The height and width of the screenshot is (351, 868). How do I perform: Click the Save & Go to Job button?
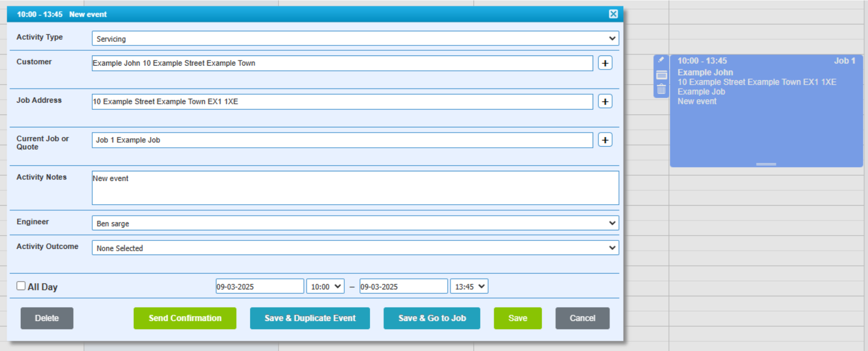point(431,318)
